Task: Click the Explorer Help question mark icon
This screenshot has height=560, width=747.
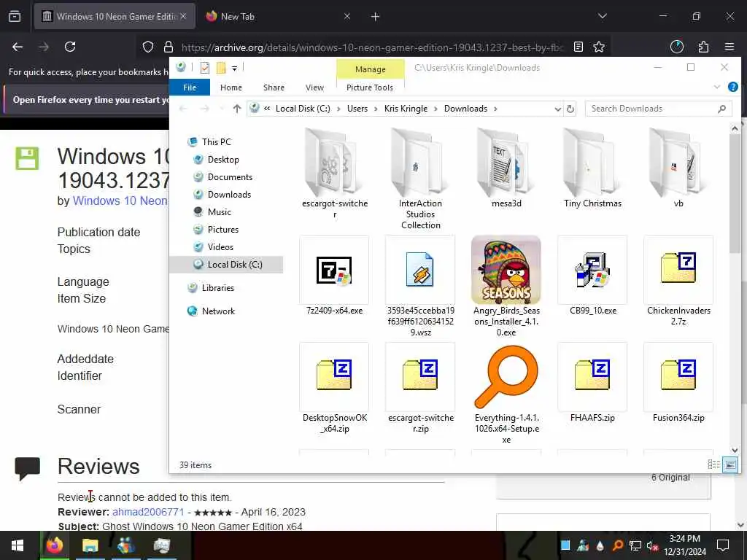Action: 732,87
